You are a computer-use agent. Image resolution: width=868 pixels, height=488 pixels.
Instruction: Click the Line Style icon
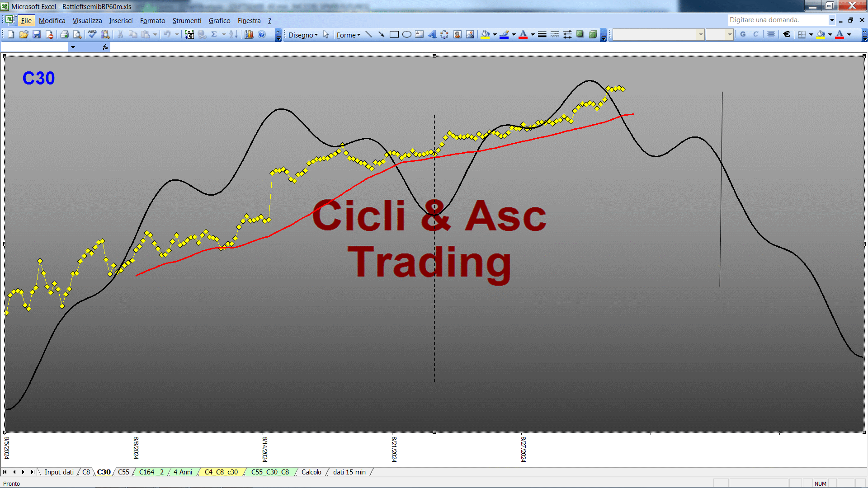tap(542, 34)
